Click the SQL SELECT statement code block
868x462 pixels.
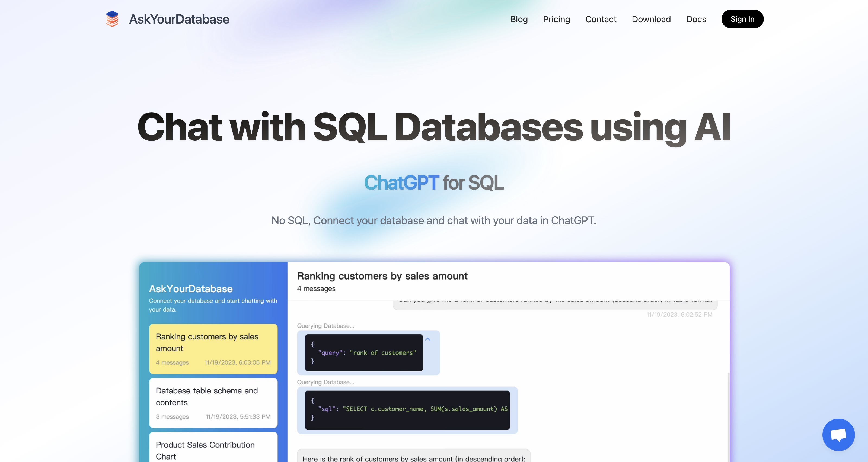point(407,410)
